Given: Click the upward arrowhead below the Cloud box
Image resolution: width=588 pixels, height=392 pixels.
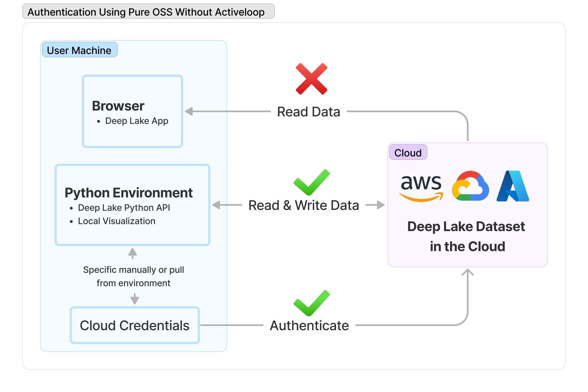Looking at the screenshot, I should click(x=468, y=272).
